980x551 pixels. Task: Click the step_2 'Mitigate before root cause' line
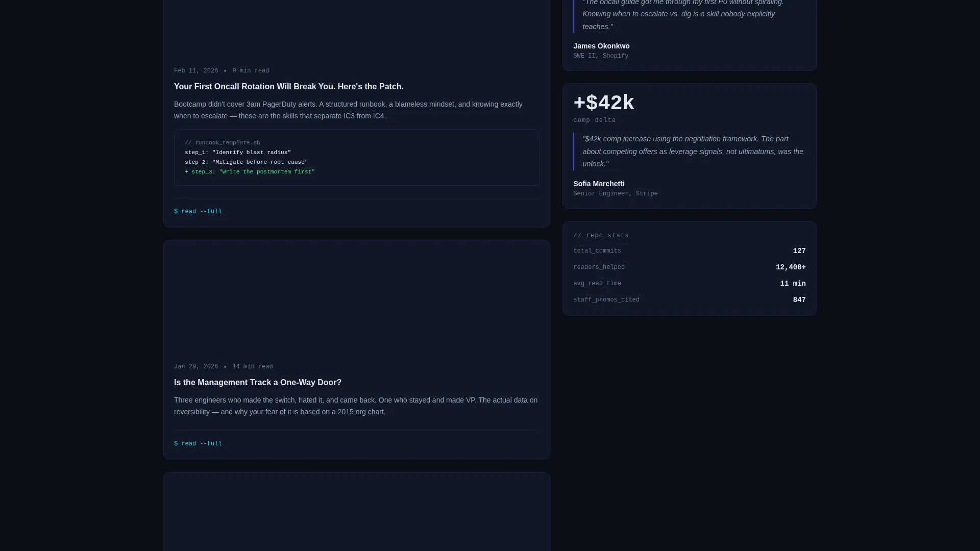pyautogui.click(x=247, y=162)
